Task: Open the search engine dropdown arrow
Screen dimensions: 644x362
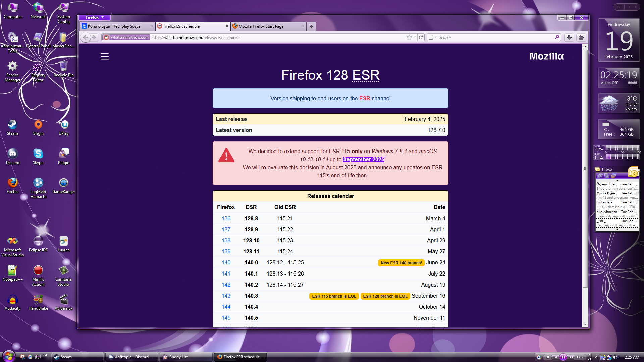Action: click(436, 37)
